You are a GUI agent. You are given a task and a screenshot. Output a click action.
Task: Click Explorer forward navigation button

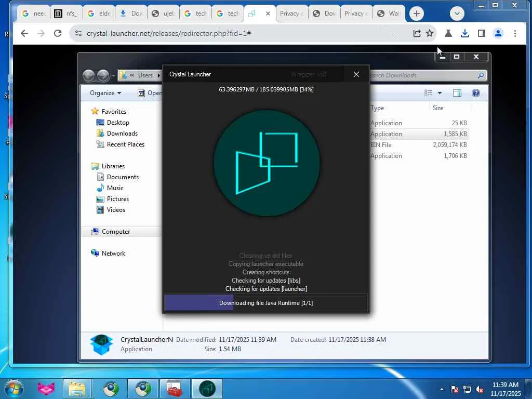click(x=103, y=75)
